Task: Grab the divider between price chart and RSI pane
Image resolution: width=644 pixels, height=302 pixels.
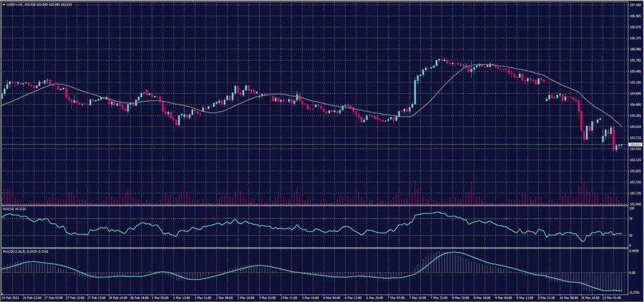Action: click(314, 205)
